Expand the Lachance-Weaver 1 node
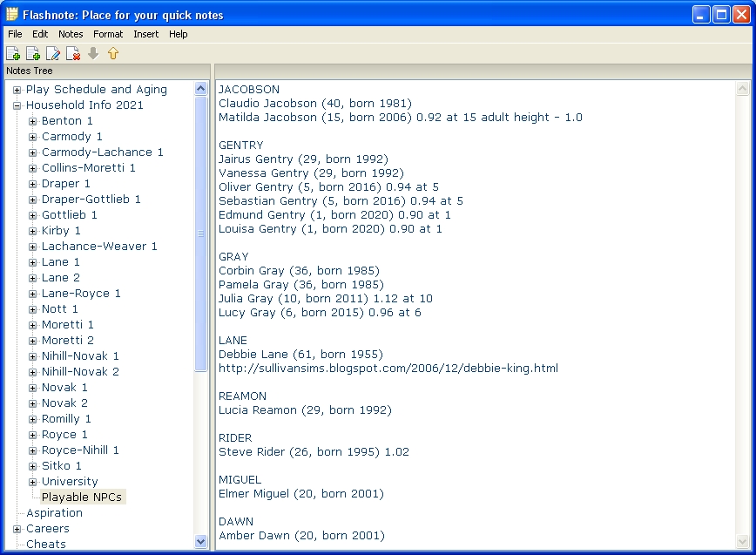 coord(32,247)
